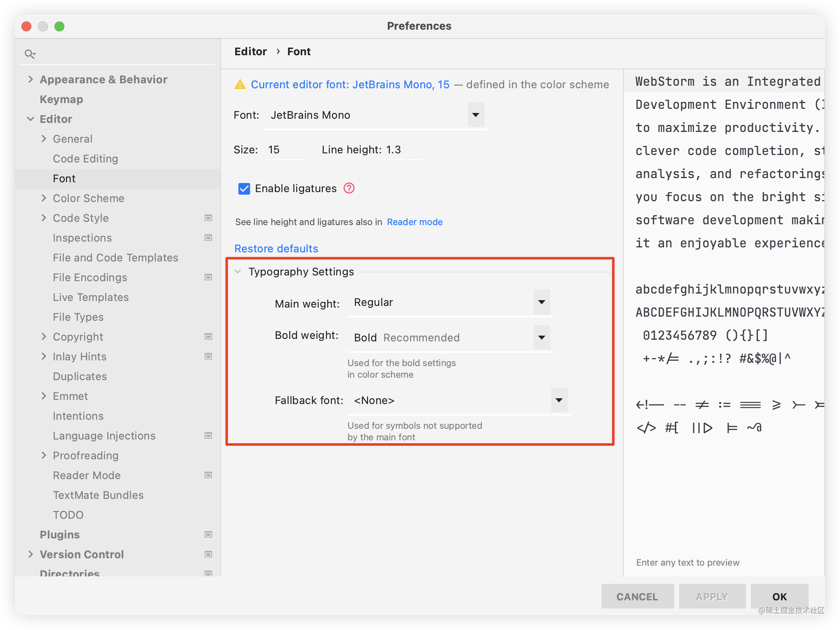Open the Keymap settings page

[x=61, y=99]
